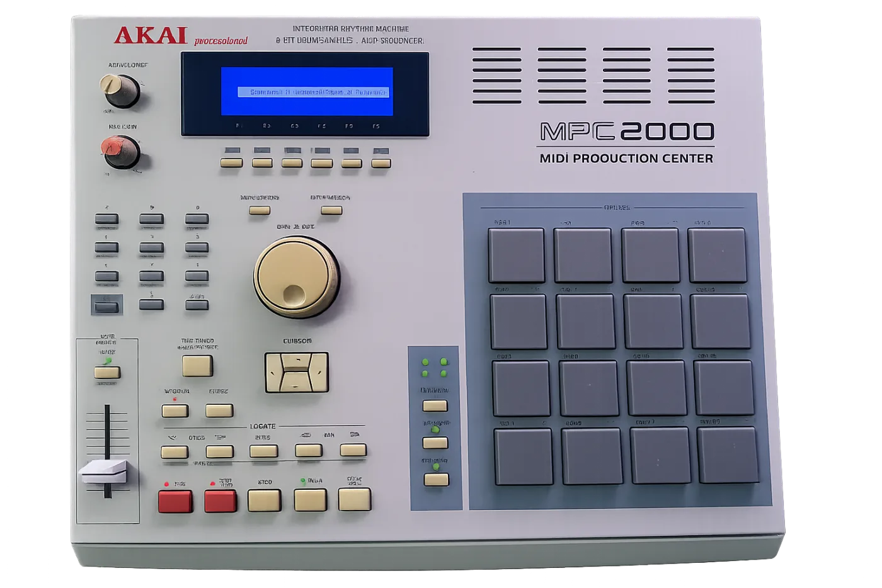Click the second button in the LOCATE row
This screenshot has width=882, height=588.
220,451
